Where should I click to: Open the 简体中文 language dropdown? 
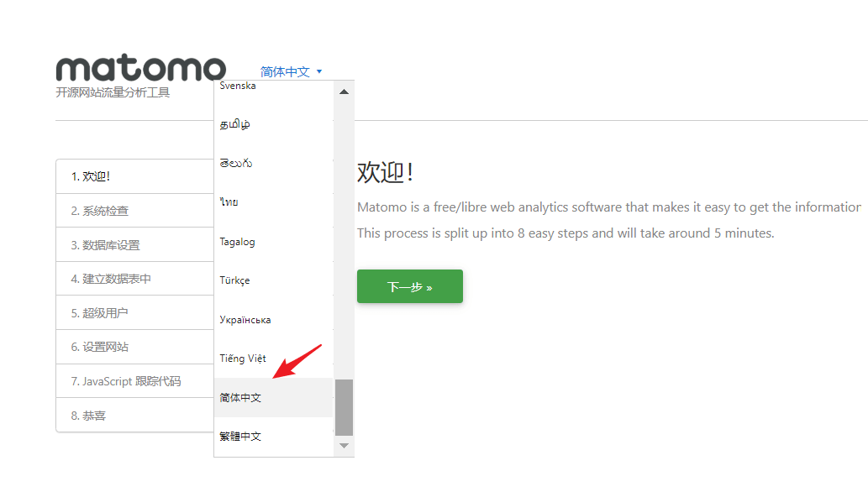click(285, 72)
